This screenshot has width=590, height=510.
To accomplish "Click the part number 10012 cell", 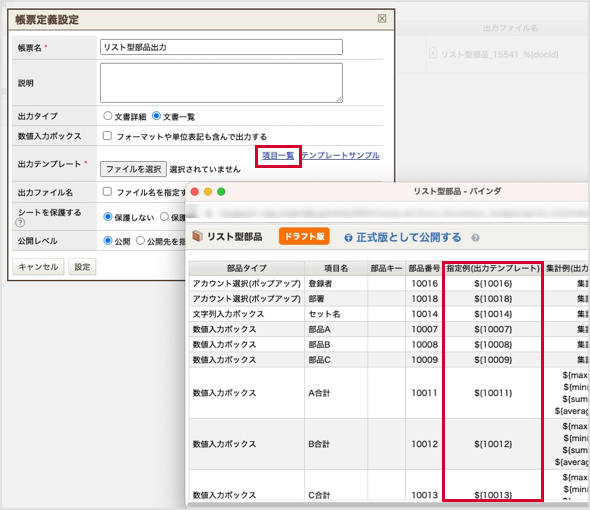I will (424, 444).
